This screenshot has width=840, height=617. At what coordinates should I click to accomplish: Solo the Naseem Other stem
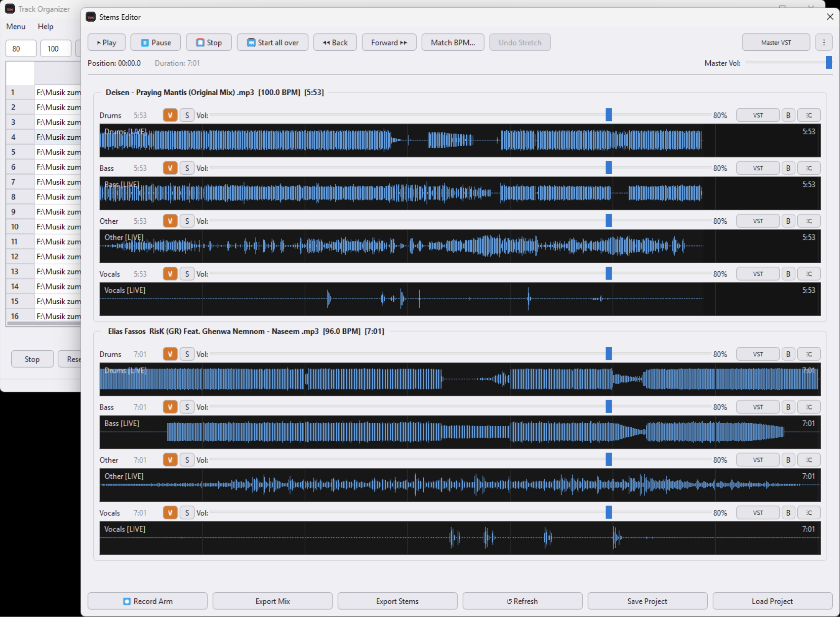(187, 460)
